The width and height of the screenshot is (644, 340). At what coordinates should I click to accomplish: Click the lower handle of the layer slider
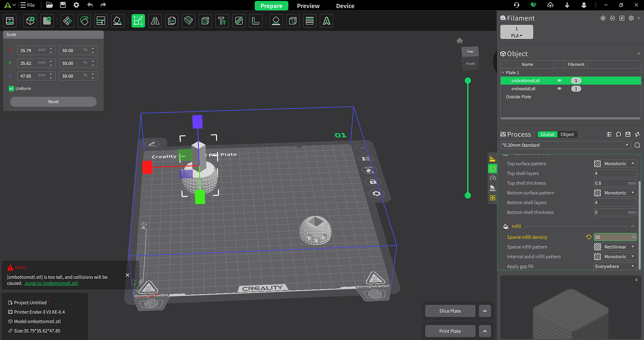point(468,195)
